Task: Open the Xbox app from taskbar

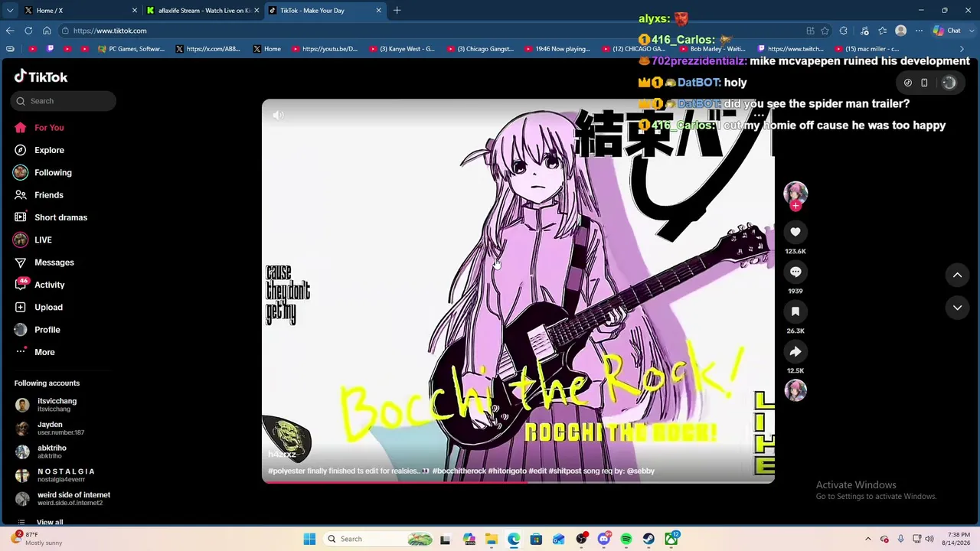Action: click(x=671, y=539)
